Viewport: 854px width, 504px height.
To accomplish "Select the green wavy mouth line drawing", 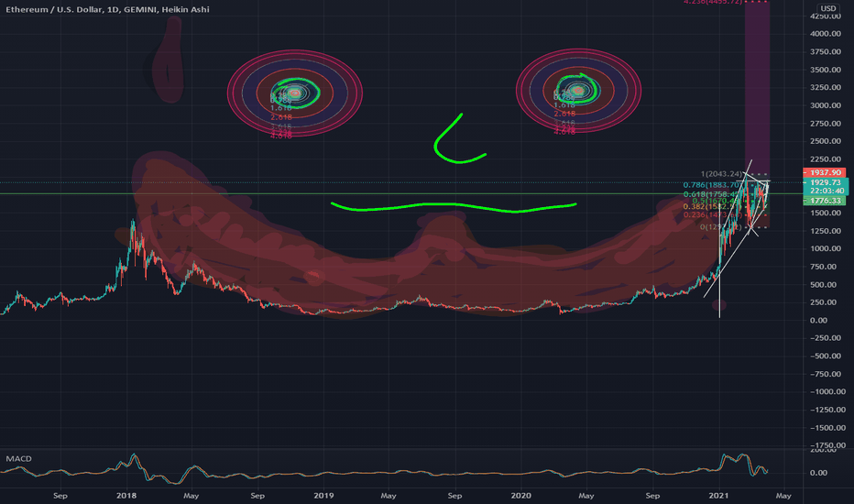I will pyautogui.click(x=454, y=207).
